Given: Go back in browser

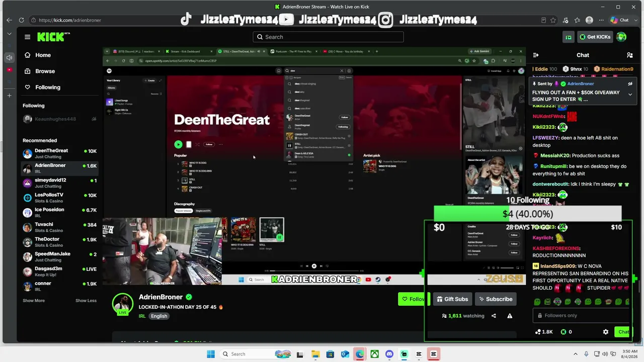Looking at the screenshot, I should click(x=9, y=20).
